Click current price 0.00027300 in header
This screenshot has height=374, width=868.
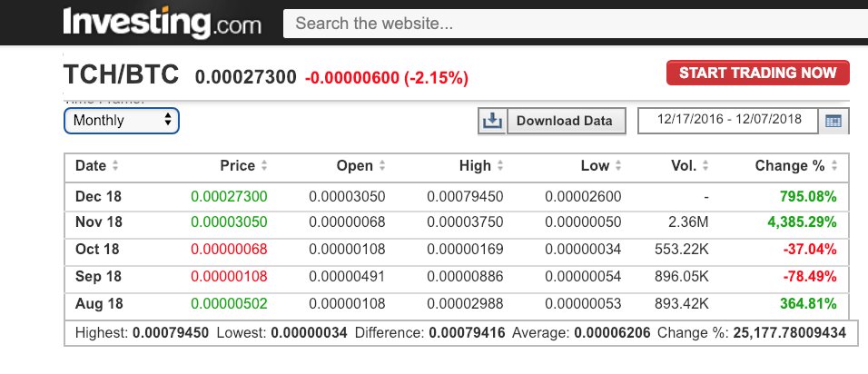pyautogui.click(x=246, y=77)
